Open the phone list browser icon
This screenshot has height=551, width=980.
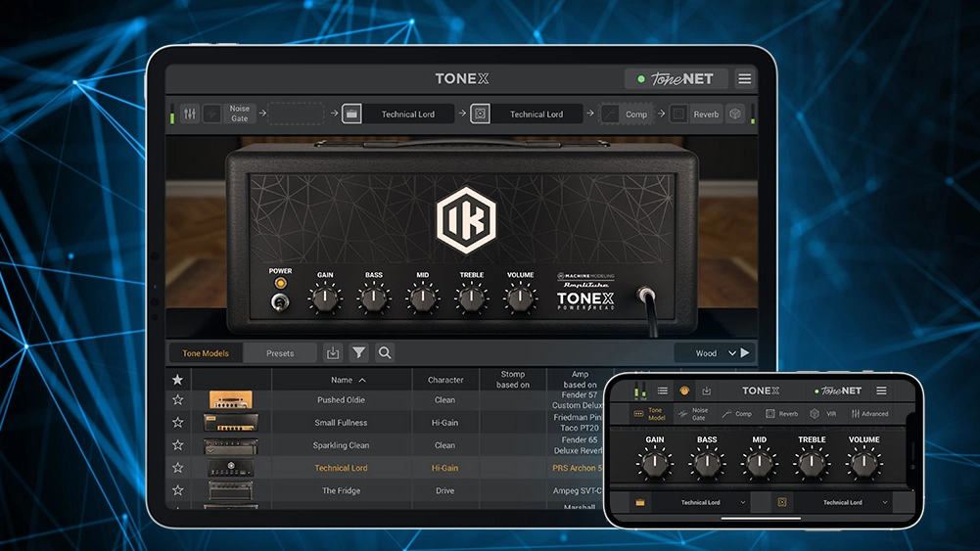pyautogui.click(x=663, y=390)
